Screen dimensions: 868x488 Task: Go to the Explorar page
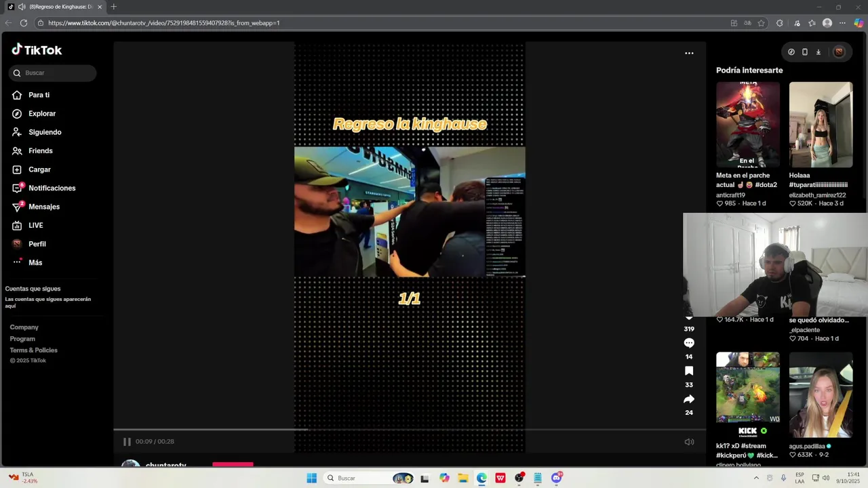tap(34, 114)
